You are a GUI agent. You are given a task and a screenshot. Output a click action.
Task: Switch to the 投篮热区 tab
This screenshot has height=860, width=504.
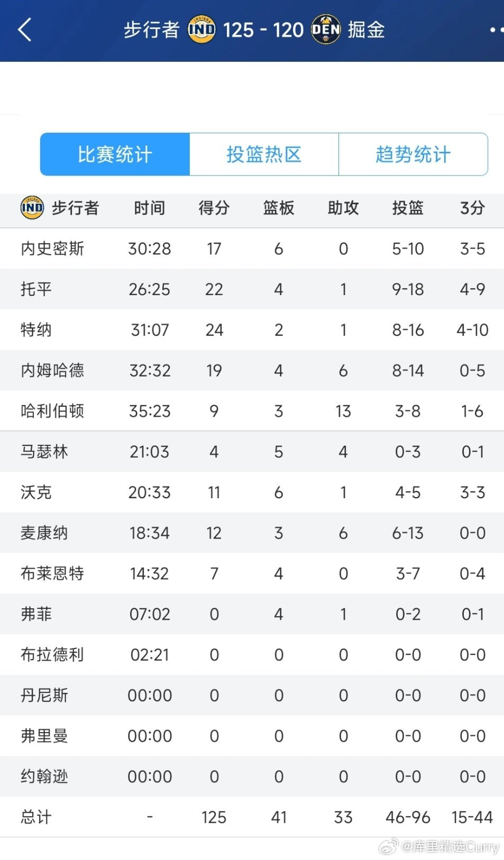(264, 154)
